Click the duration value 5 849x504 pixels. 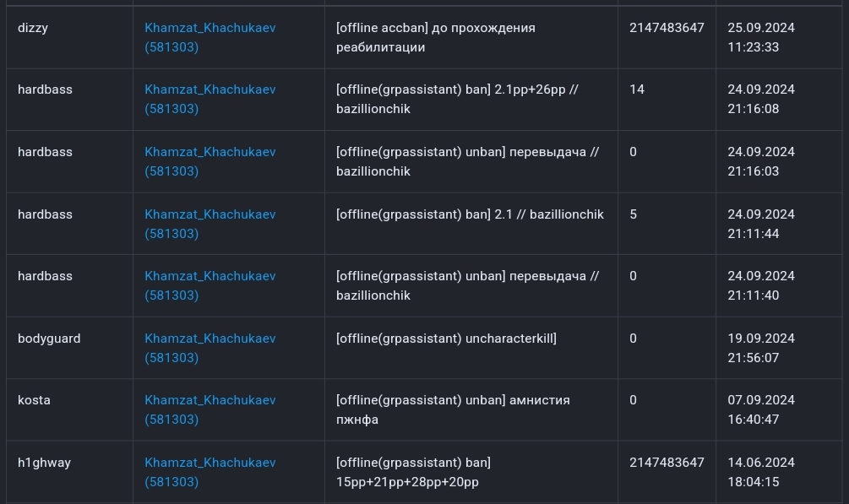634,214
